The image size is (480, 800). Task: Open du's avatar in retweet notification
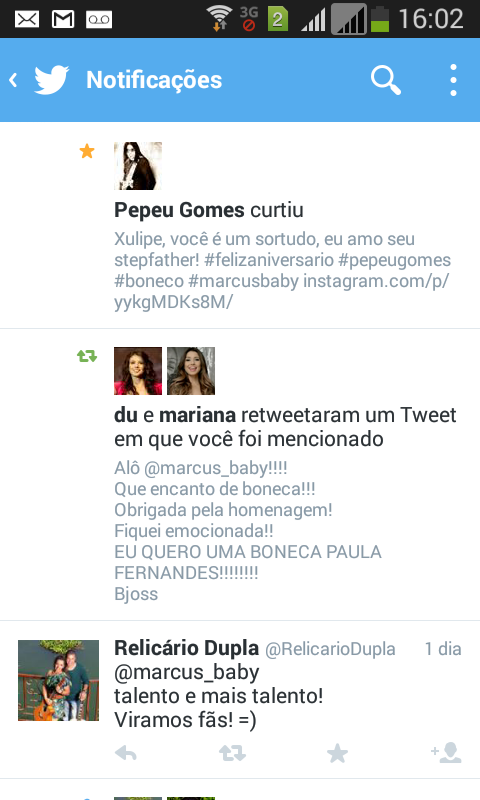(x=138, y=371)
